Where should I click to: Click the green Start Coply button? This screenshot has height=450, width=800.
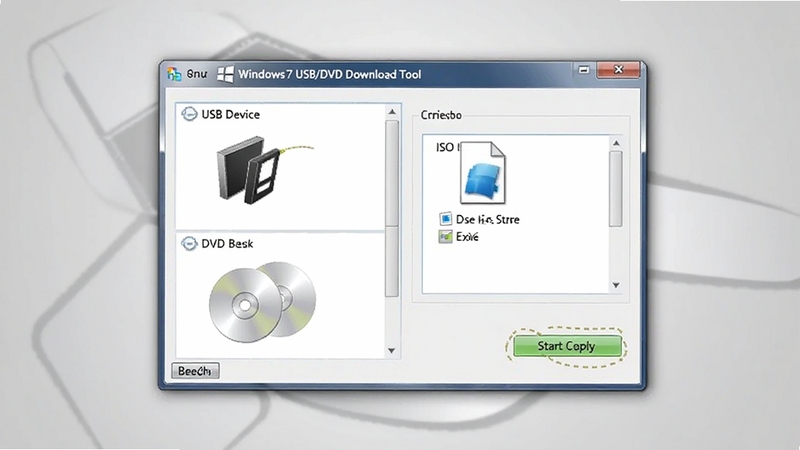click(x=567, y=346)
